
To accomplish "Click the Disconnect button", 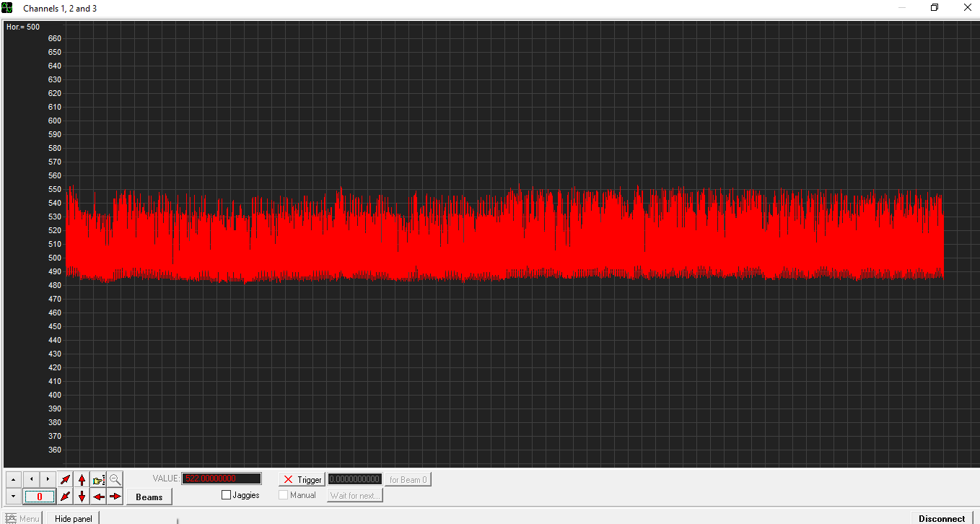I will coord(942,518).
